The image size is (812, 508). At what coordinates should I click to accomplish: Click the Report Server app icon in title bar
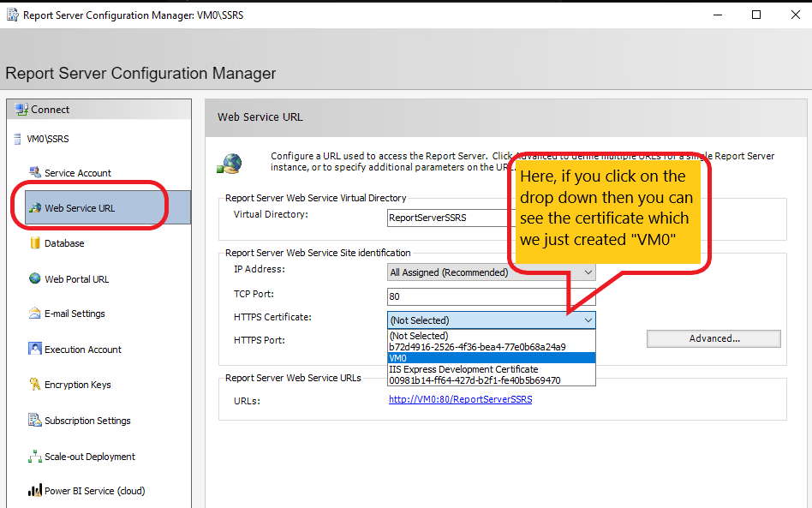(x=13, y=15)
